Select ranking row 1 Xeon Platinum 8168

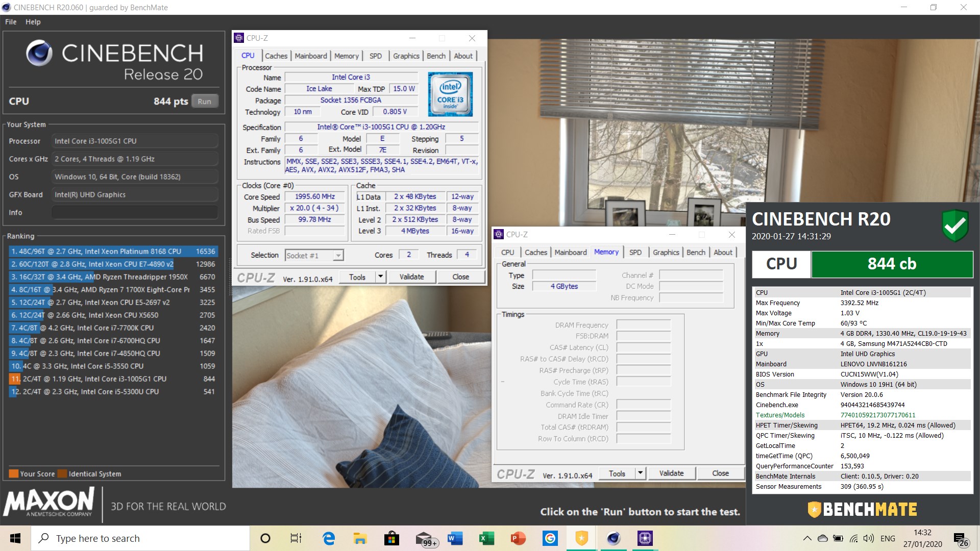[x=113, y=251]
